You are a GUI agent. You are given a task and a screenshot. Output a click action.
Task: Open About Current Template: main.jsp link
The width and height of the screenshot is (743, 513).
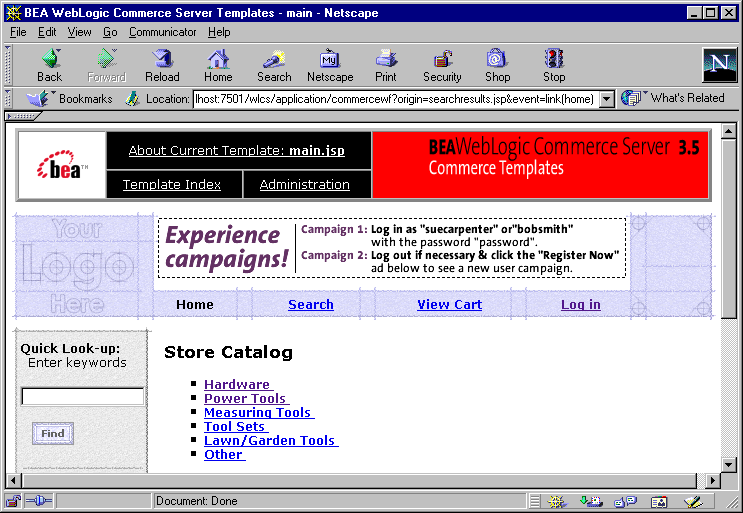(x=236, y=151)
